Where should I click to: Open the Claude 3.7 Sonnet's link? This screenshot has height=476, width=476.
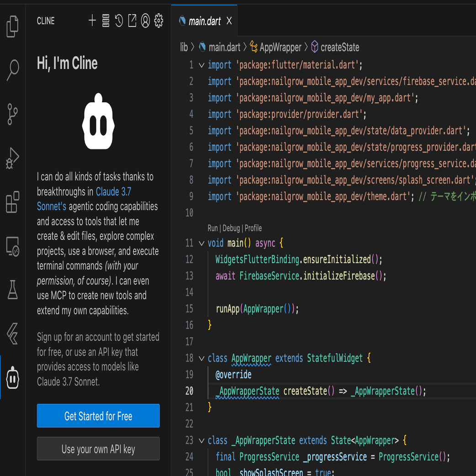pos(84,199)
